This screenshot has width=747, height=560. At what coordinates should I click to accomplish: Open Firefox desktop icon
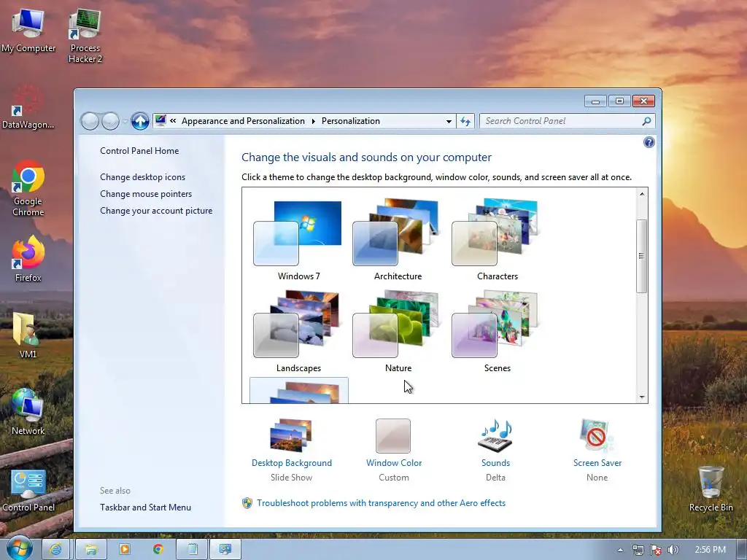tap(28, 260)
